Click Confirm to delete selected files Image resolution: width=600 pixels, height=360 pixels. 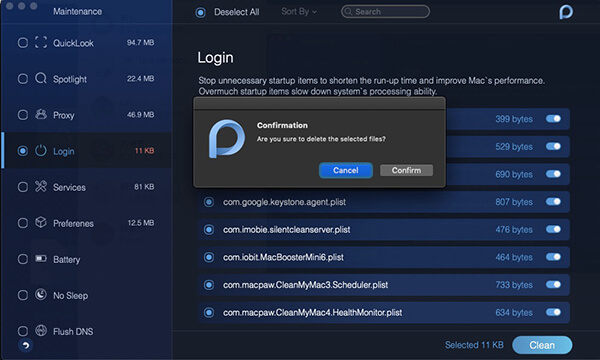(x=406, y=170)
